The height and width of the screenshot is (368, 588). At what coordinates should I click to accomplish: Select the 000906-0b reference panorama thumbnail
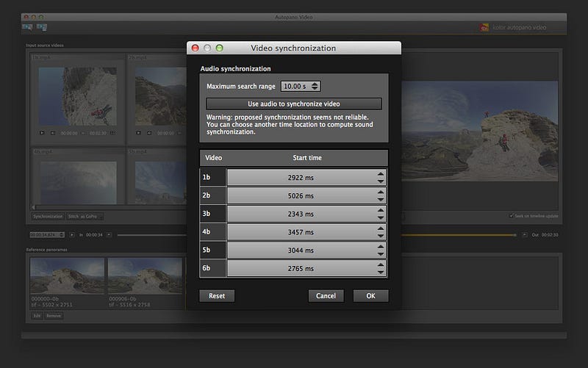[x=145, y=275]
